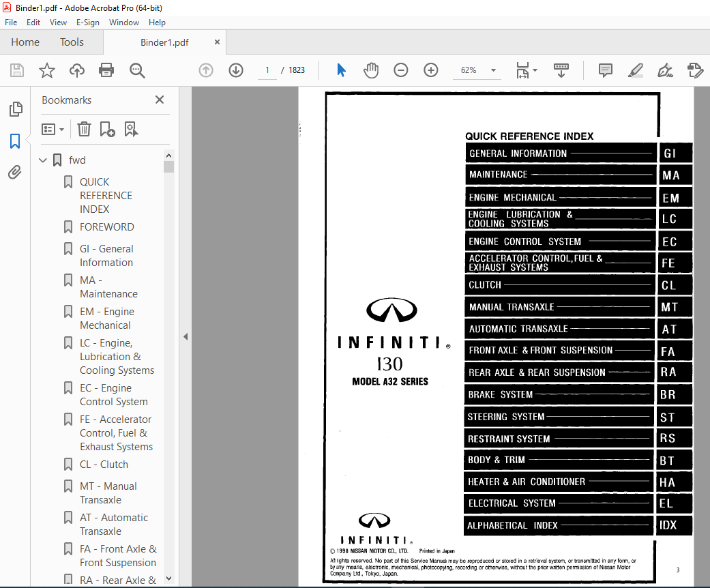This screenshot has width=710, height=588.
Task: Open bookmarks options dropdown menu
Action: coord(53,130)
